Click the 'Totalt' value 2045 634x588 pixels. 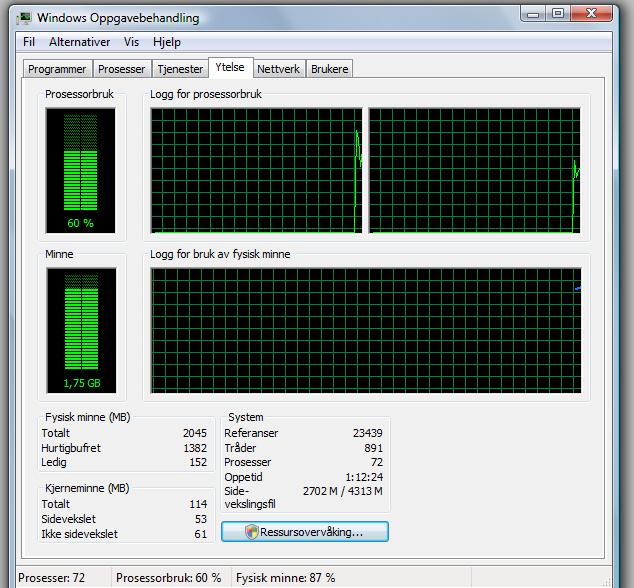[x=195, y=433]
